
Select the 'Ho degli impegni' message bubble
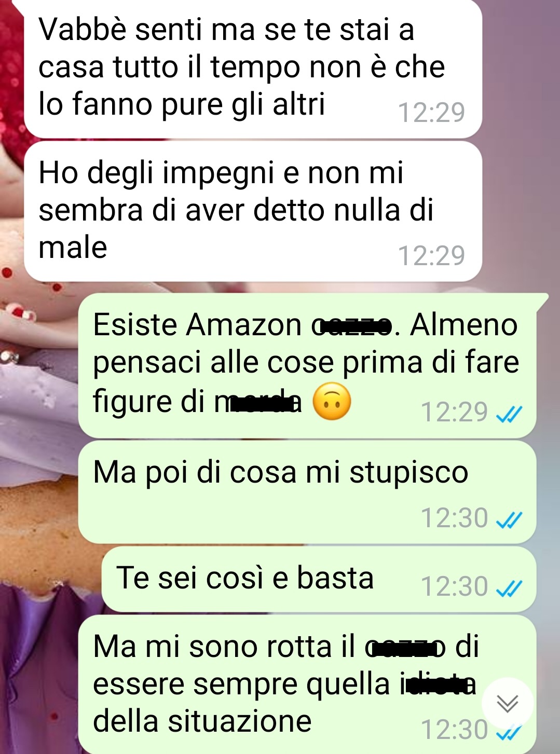(253, 211)
